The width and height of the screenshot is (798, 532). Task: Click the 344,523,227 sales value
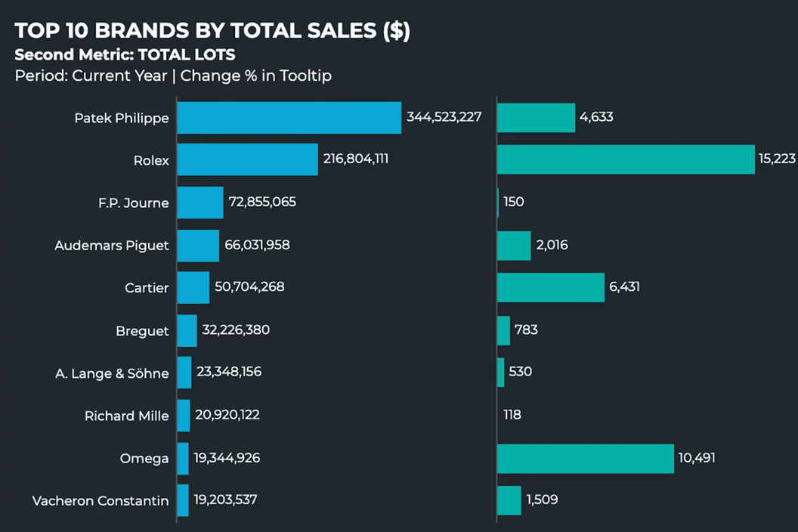point(444,117)
